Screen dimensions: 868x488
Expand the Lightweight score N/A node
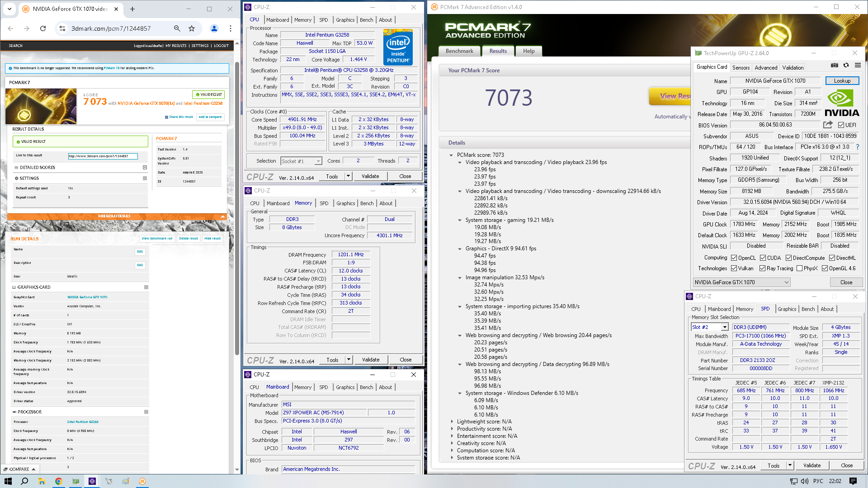point(451,422)
